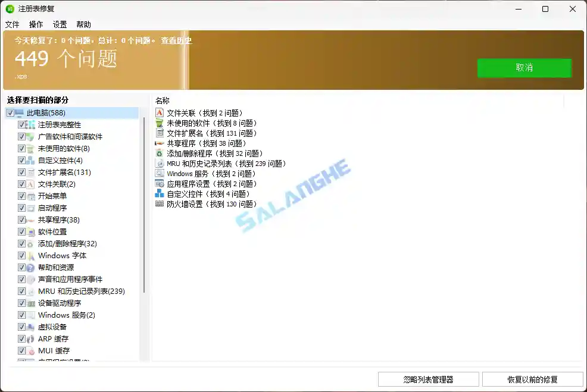The width and height of the screenshot is (587, 392).
Task: Uncheck 未使用的软件(8) checkbox
Action: tap(21, 149)
